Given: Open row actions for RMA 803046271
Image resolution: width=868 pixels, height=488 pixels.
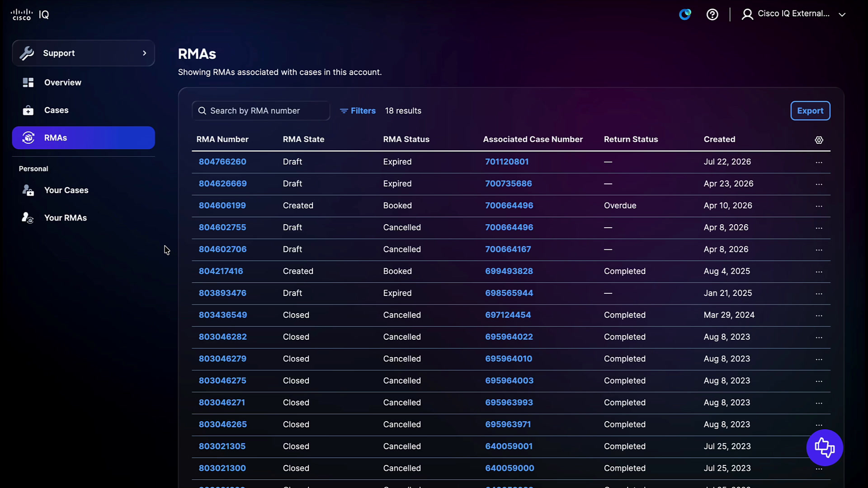Looking at the screenshot, I should point(819,403).
